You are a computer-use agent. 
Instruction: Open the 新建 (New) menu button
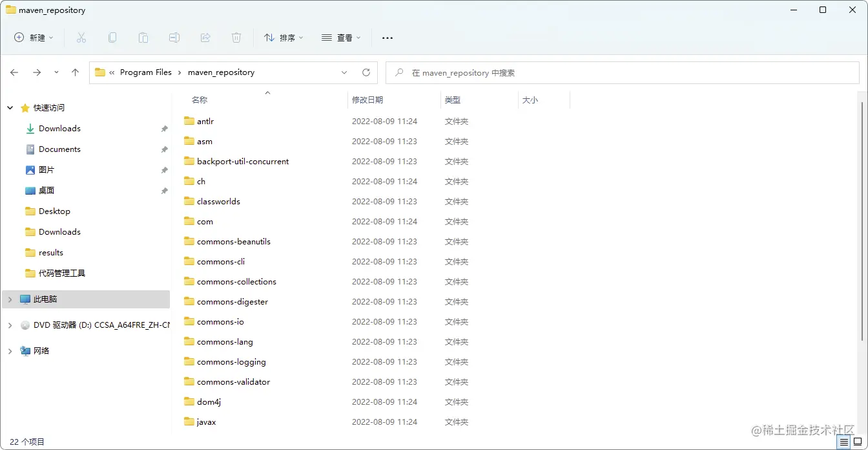coord(34,38)
